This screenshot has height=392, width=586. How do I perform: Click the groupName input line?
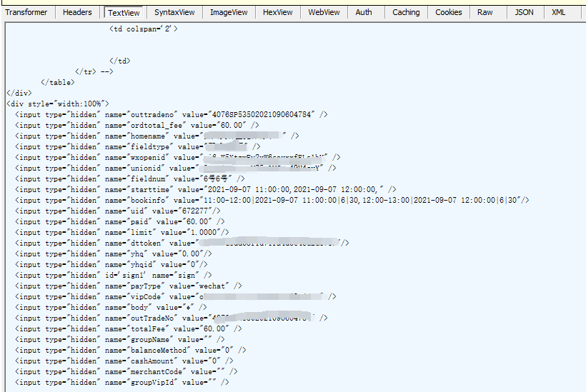[x=119, y=340]
